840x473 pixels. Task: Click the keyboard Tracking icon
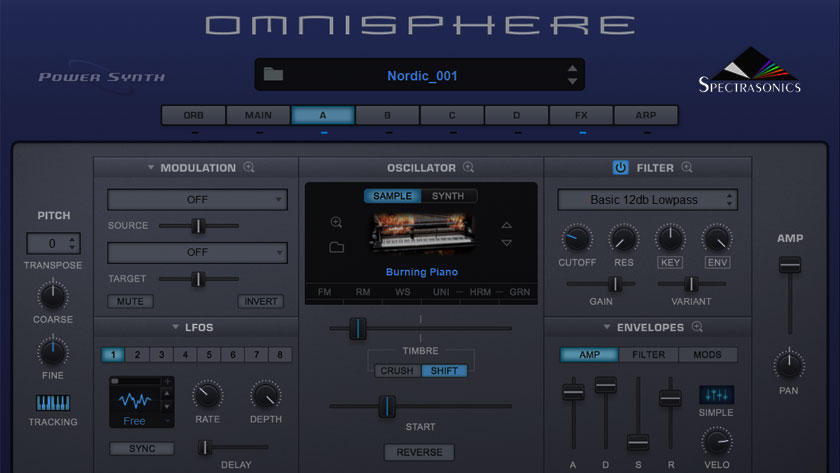pos(53,403)
